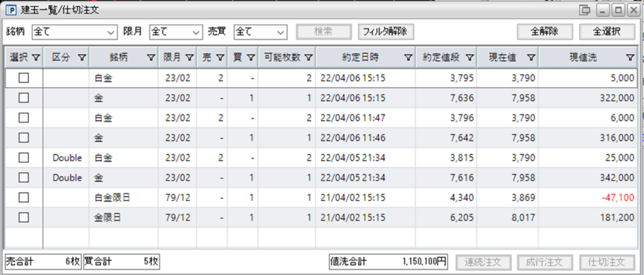Viewport: 644px width, 275px height.
Task: Open the 銘柄 dropdown
Action: coord(75,31)
